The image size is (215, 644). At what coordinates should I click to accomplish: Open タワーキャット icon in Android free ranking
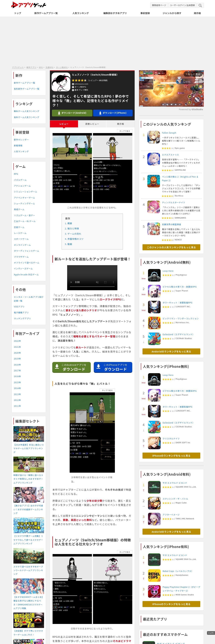(x=154, y=307)
